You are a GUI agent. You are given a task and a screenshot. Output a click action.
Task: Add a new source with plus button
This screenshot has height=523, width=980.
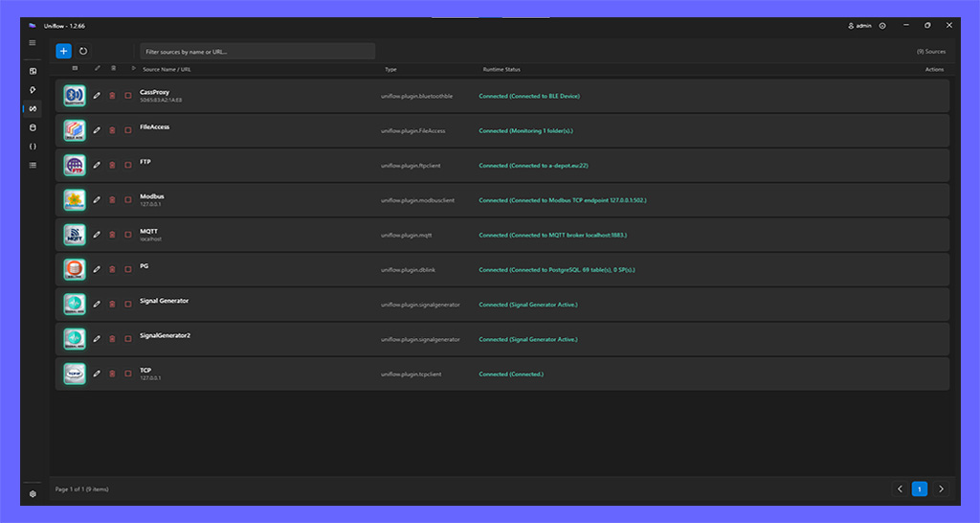64,52
